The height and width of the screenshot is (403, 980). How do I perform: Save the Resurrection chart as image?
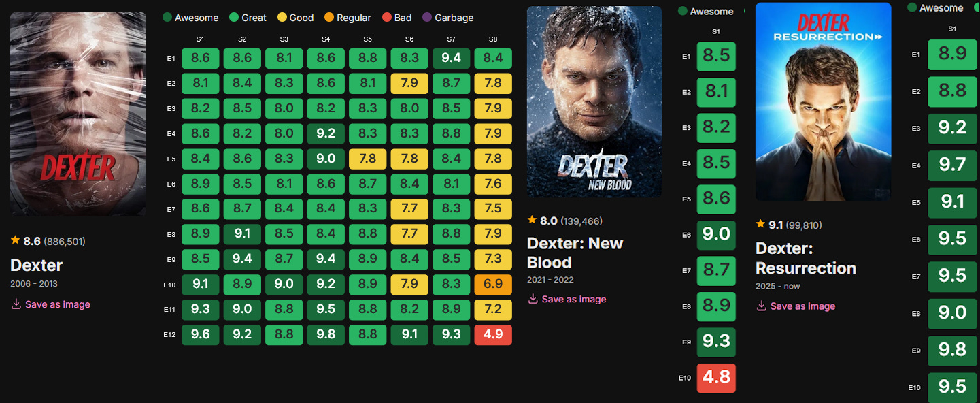[x=796, y=306]
